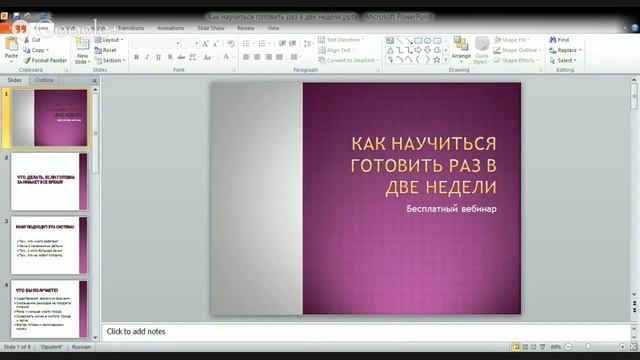Copy the selection with Copy
Screen dimensions: 640x360
point(36,50)
